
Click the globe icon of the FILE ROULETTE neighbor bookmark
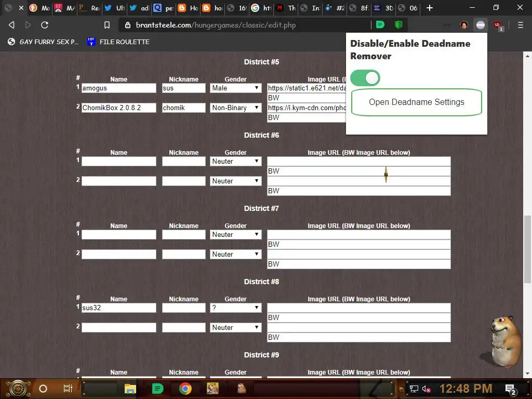pos(11,42)
